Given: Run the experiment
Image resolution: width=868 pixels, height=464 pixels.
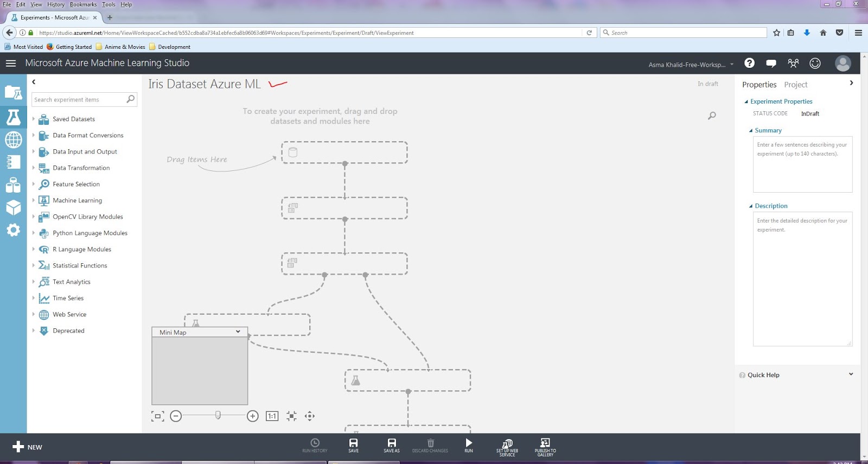Looking at the screenshot, I should tap(469, 446).
